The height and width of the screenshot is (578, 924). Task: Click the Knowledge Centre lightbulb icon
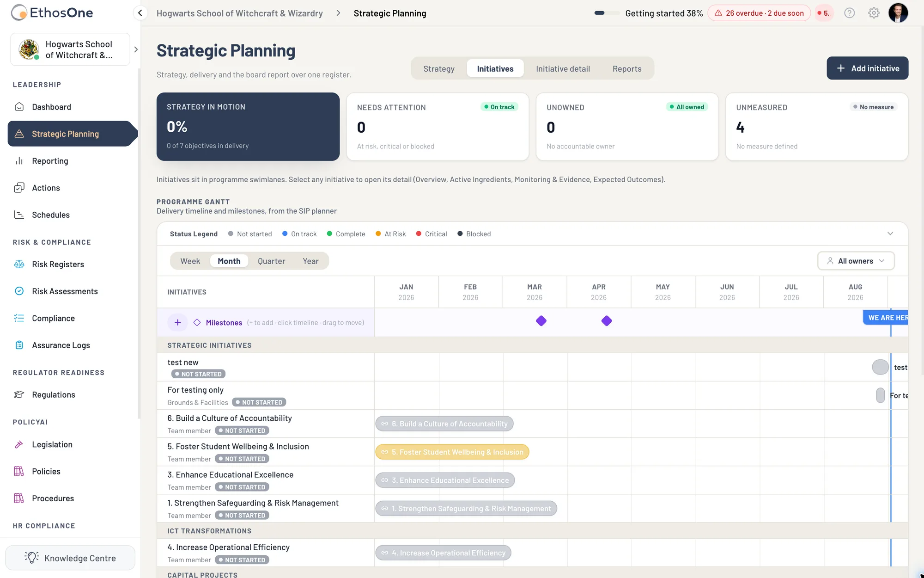pos(32,558)
